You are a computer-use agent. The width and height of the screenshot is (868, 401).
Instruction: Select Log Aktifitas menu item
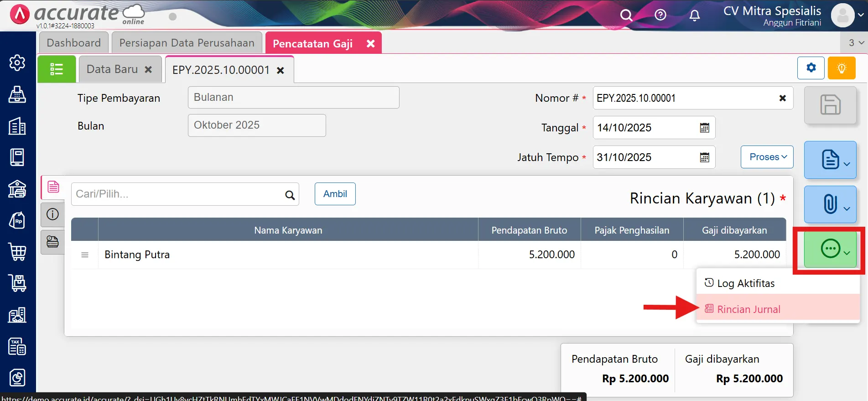click(745, 283)
